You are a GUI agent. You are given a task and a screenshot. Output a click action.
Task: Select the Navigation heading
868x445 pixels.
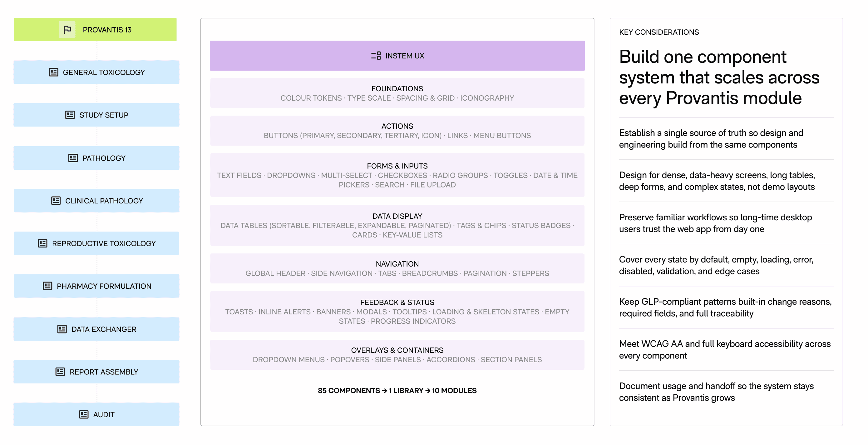click(397, 264)
